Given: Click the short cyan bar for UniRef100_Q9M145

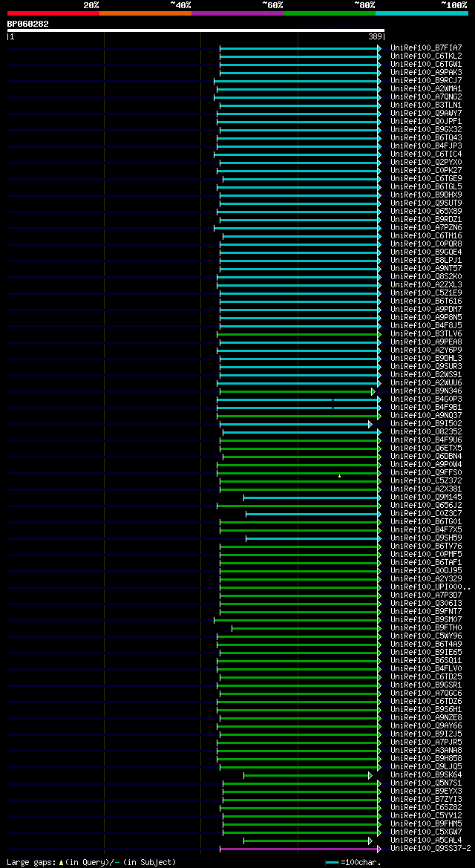Looking at the screenshot, I should (312, 497).
